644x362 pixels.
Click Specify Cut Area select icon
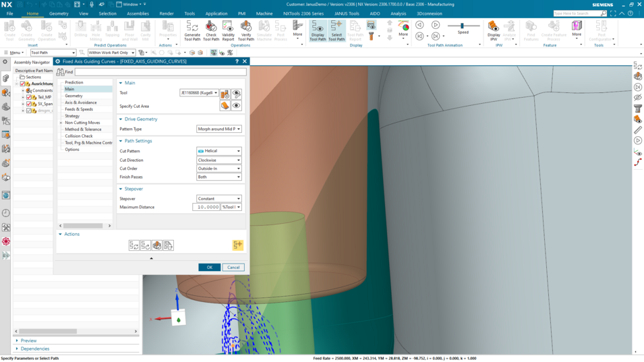(x=225, y=106)
